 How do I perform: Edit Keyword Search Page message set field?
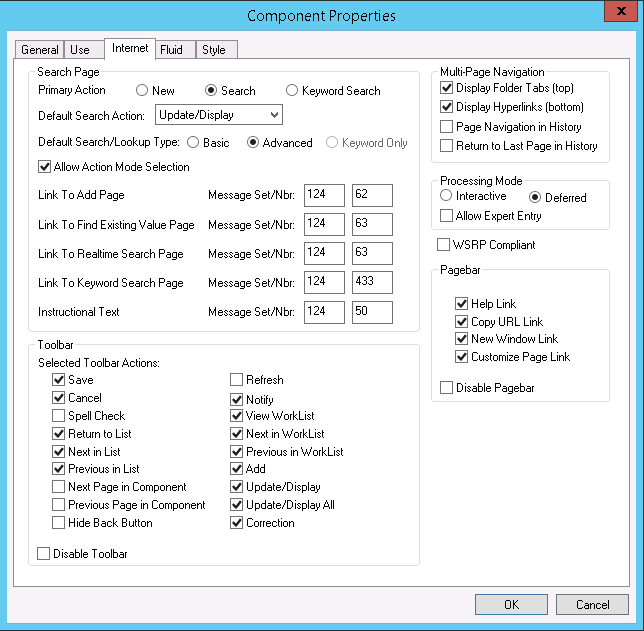click(x=324, y=282)
